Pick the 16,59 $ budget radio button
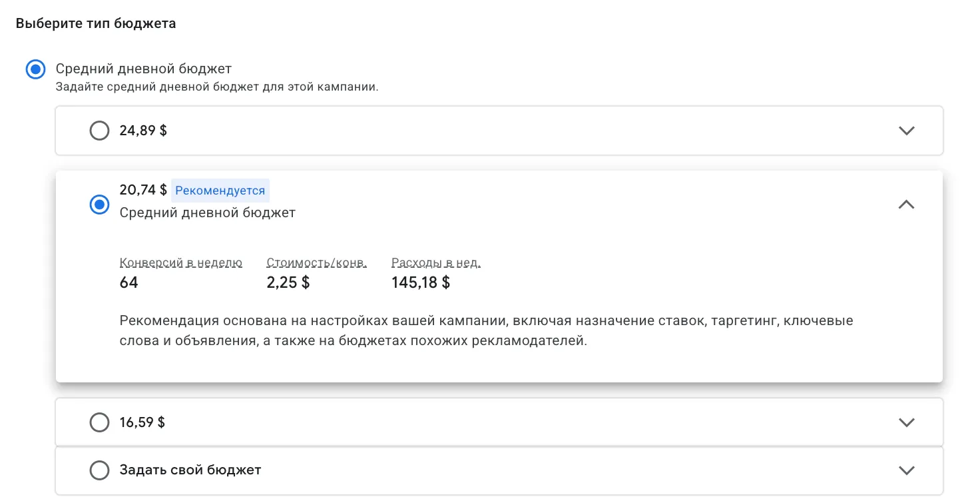The height and width of the screenshot is (501, 980). point(99,422)
